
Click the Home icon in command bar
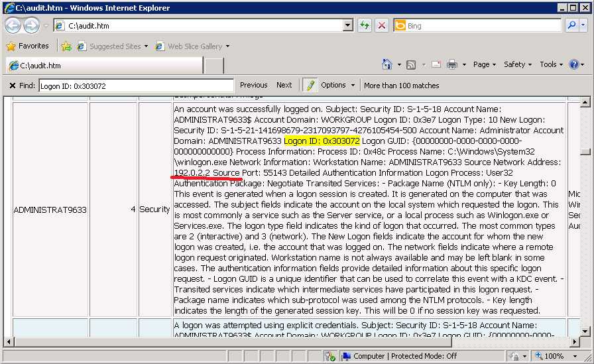tap(387, 64)
